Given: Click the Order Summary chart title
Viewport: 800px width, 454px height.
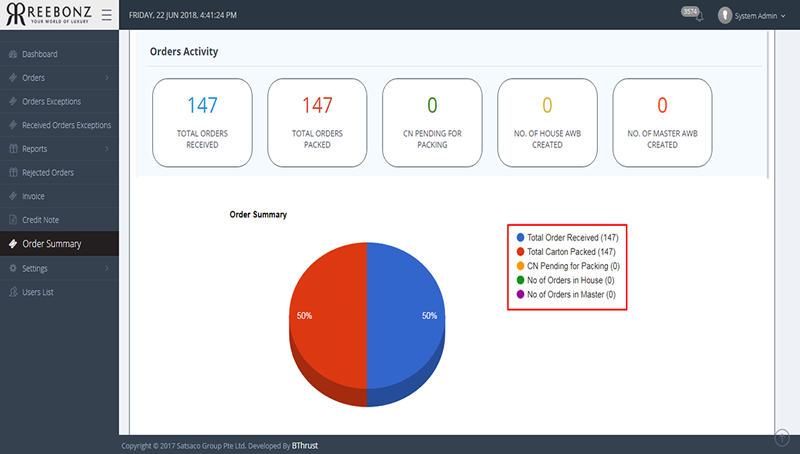Looking at the screenshot, I should 258,215.
